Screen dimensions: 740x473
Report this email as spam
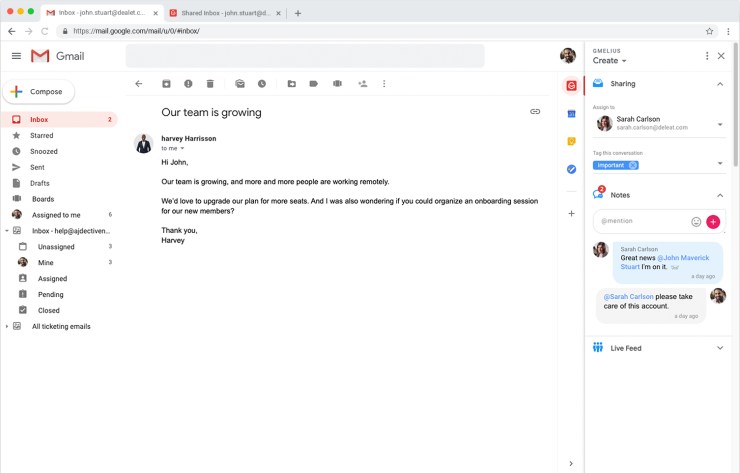coord(188,84)
